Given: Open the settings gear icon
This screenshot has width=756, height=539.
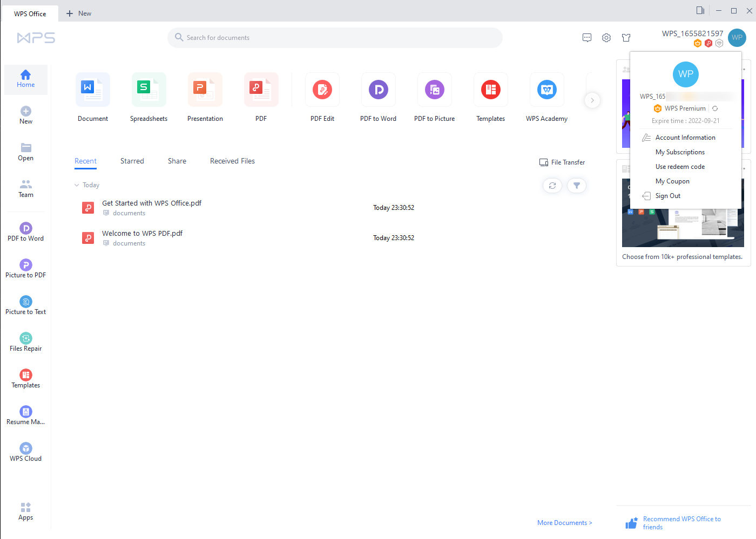Looking at the screenshot, I should click(606, 38).
